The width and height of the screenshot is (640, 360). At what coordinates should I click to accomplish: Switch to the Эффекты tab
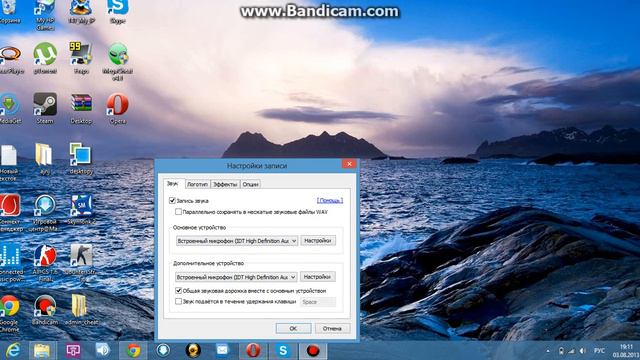click(225, 184)
